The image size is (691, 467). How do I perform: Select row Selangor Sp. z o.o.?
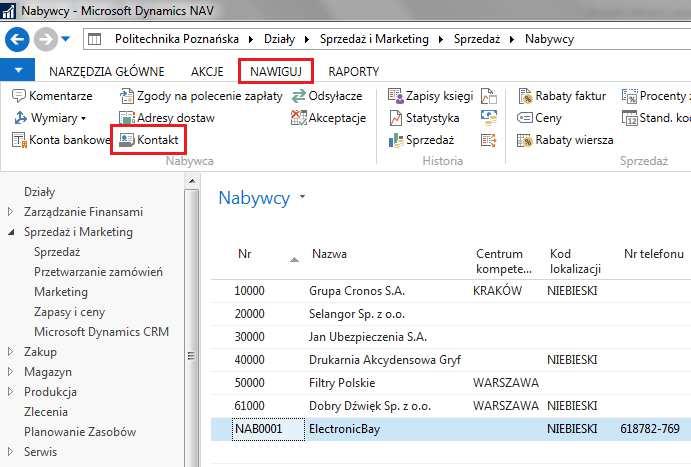point(451,314)
